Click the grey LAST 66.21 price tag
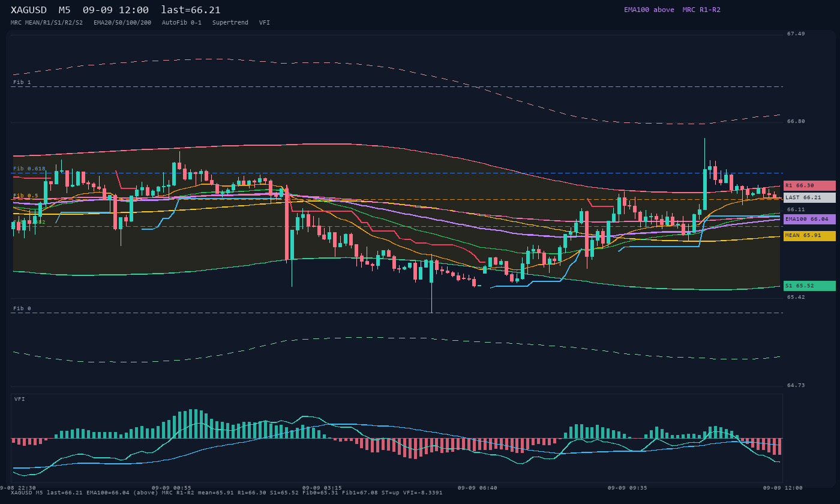Screen dimensions: 840x504 click(809, 197)
